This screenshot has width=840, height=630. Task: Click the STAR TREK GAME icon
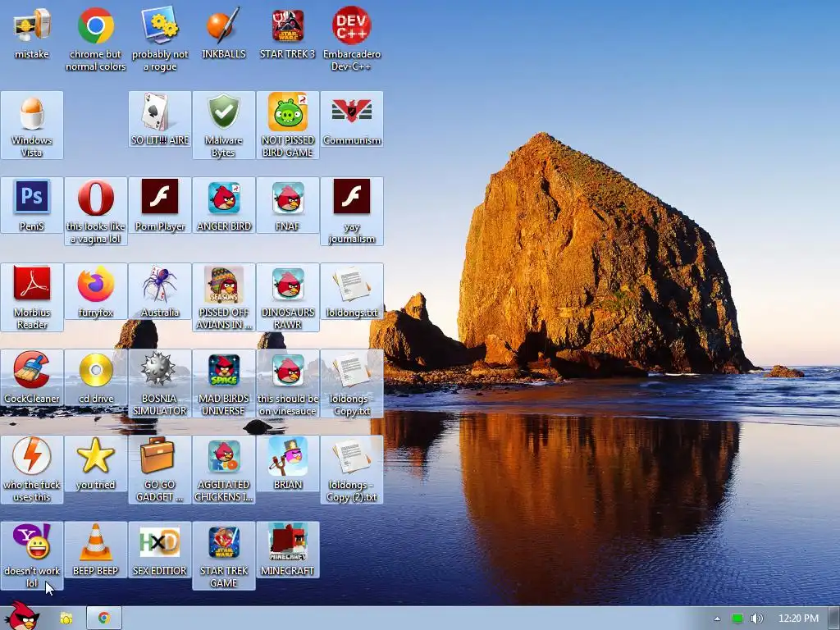pos(223,542)
